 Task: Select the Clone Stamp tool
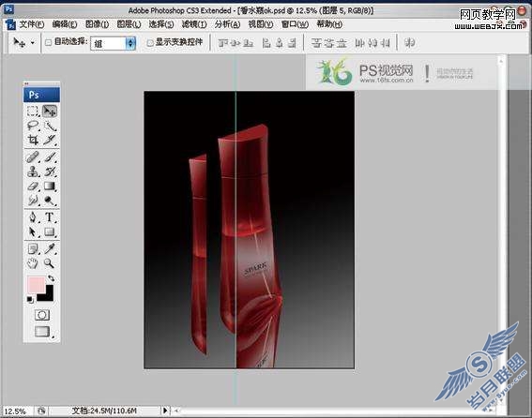(x=33, y=172)
